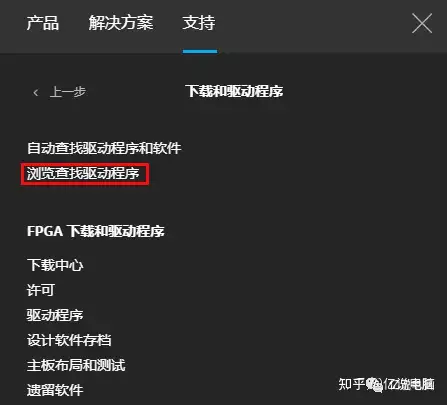Close the menu with the X icon
The image size is (447, 405).
(422, 23)
